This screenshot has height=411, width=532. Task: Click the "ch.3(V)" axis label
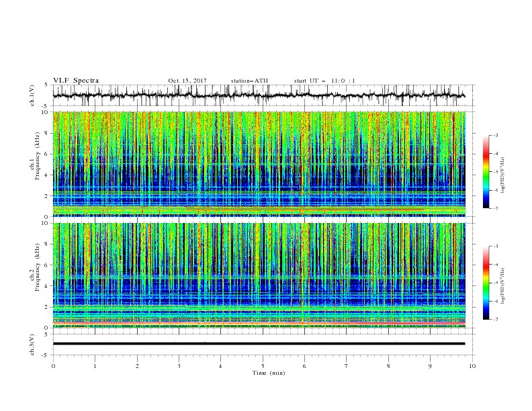pyautogui.click(x=32, y=345)
